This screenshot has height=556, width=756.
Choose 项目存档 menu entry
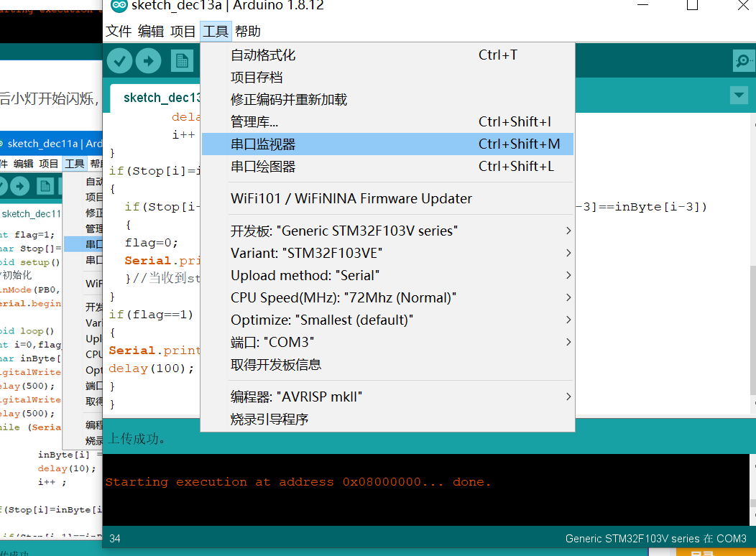tap(387, 77)
